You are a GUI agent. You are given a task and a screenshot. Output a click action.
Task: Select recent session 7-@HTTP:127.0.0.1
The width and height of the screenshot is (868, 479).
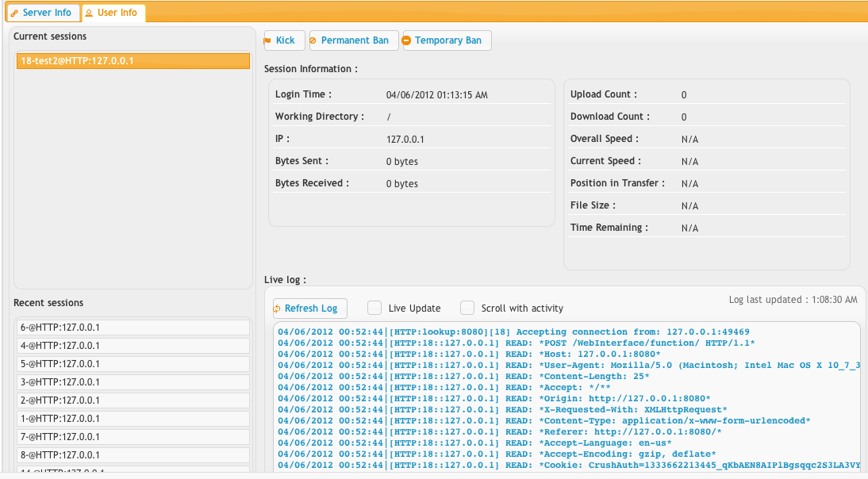[x=133, y=437]
